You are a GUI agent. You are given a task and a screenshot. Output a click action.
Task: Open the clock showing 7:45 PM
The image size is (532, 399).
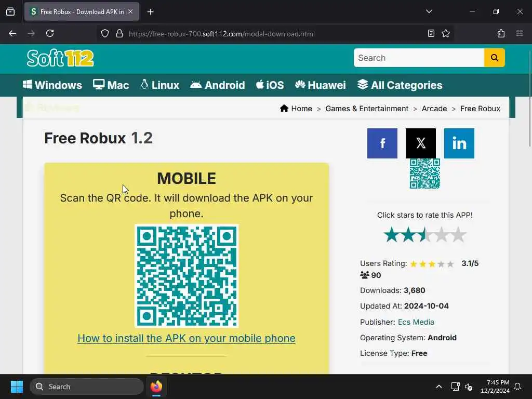(x=495, y=387)
